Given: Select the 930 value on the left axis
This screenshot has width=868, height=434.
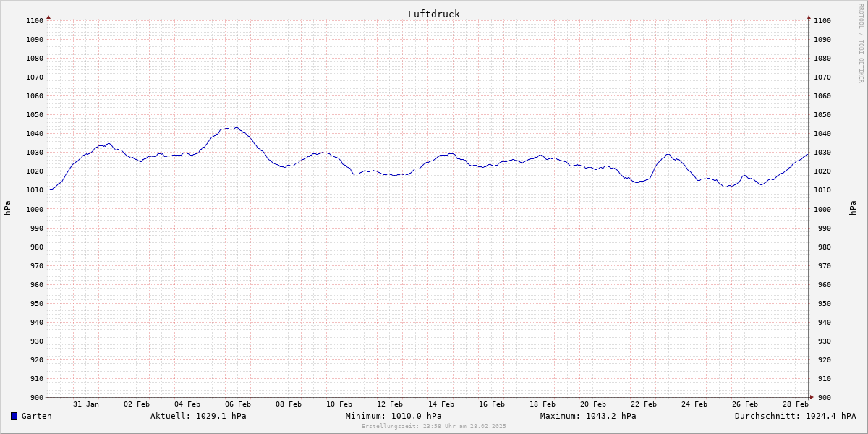Looking at the screenshot, I should 37,341.
